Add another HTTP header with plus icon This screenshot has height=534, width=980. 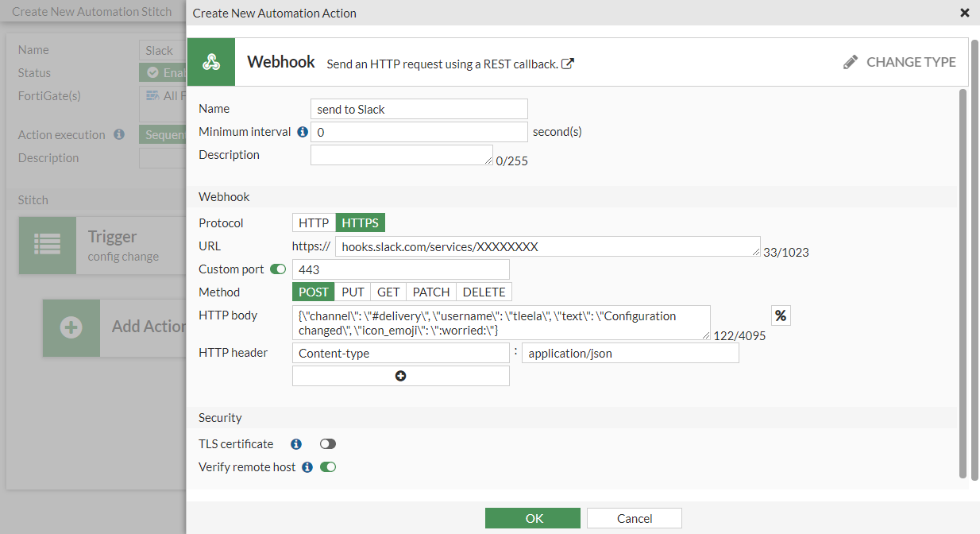(x=401, y=376)
